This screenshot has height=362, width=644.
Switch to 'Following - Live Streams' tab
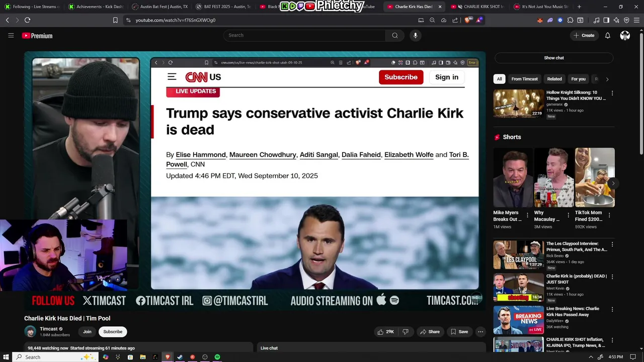32,7
